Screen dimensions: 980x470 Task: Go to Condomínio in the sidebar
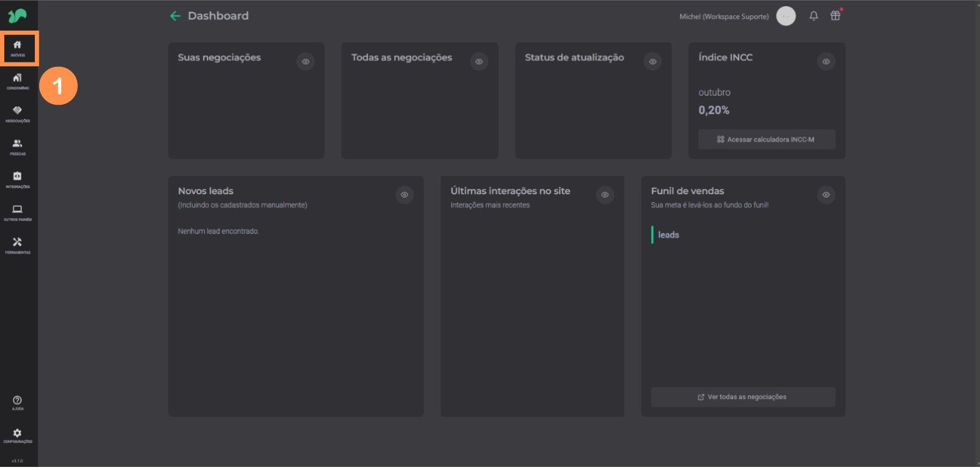coord(18,81)
